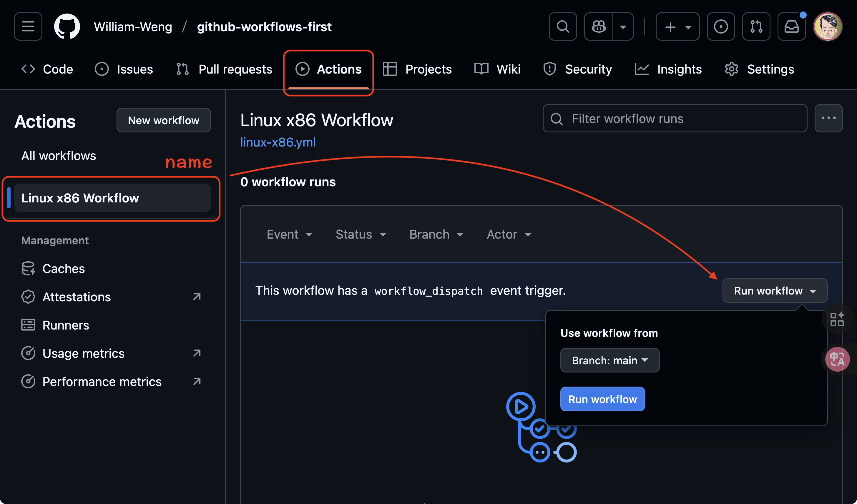Viewport: 857px width, 504px height.
Task: Open the issues icon in header
Action: pos(721,26)
